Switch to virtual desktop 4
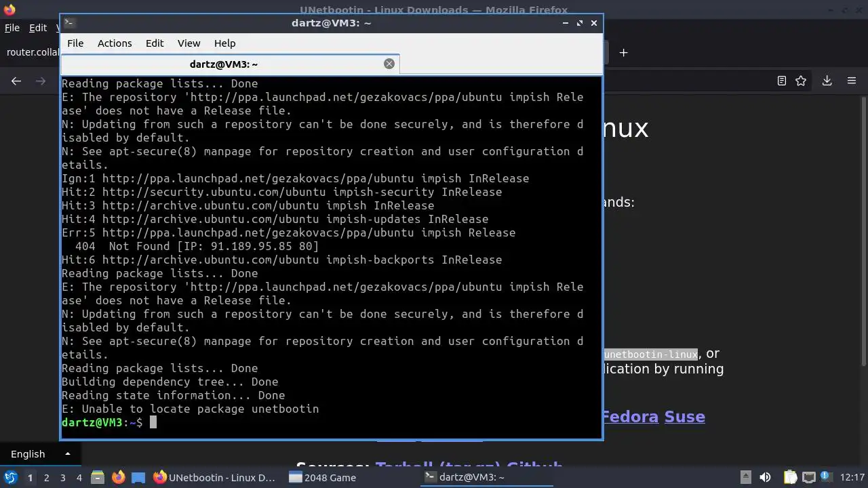Screen dimensions: 868x488 point(79,477)
